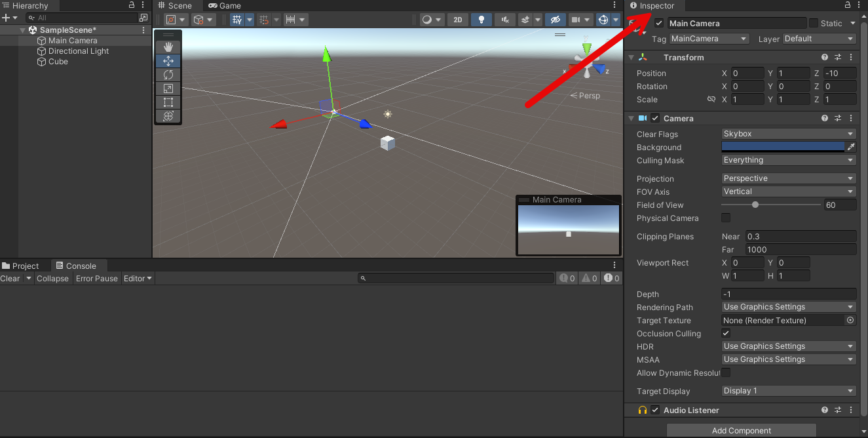
Task: Open Transform component presets icon
Action: [838, 58]
